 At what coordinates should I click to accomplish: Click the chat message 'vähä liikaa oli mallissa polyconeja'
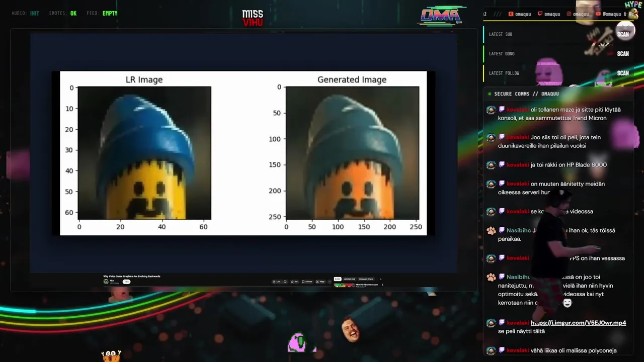click(x=574, y=350)
